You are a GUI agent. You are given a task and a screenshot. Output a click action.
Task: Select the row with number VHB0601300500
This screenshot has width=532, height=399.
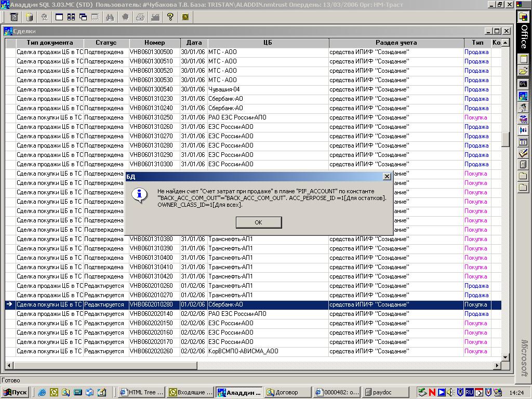254,52
